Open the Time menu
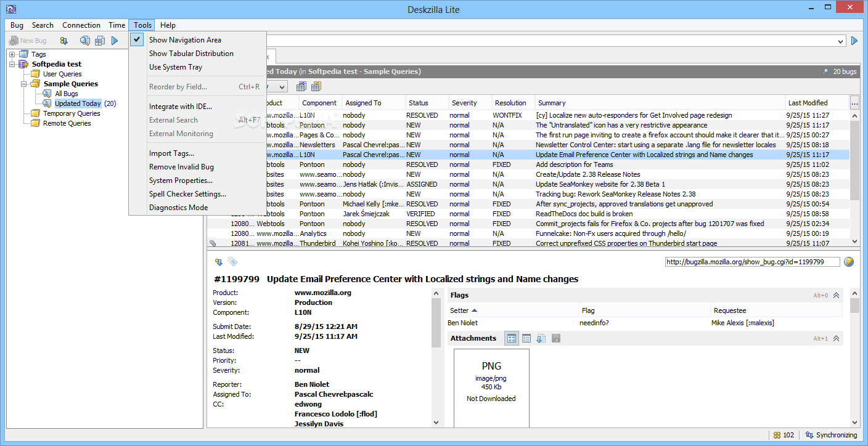Viewport: 868px width, 446px height. (117, 25)
